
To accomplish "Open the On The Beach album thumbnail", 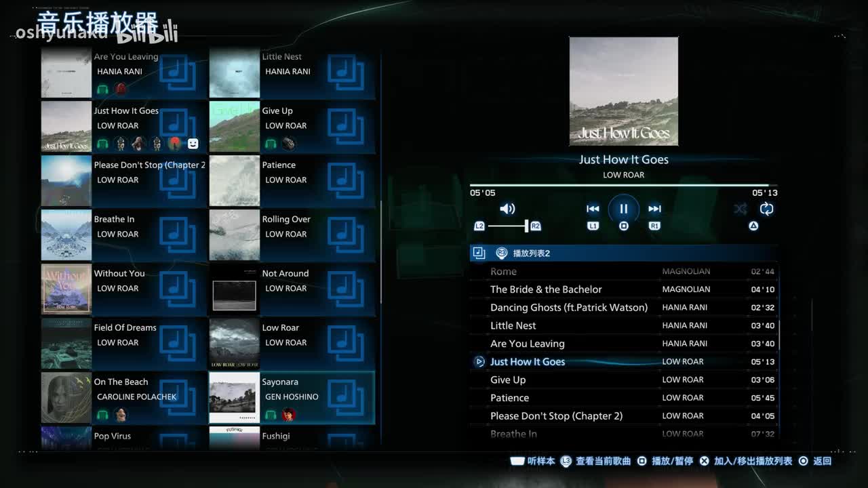I will [66, 397].
